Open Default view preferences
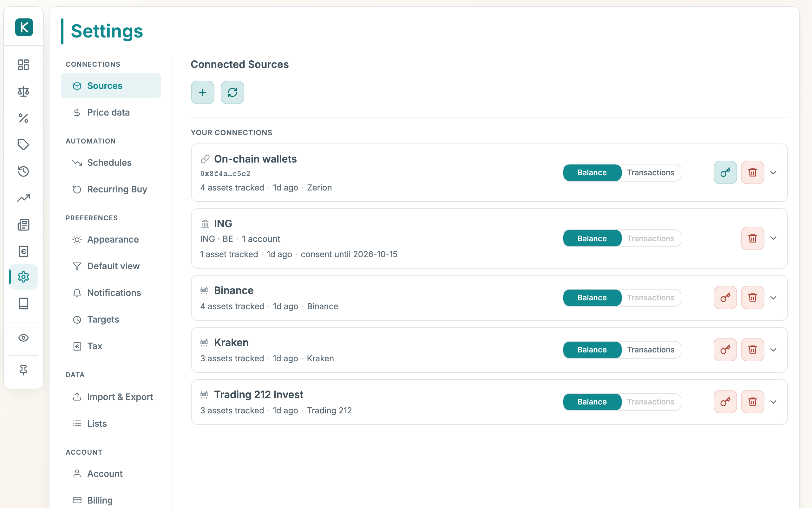This screenshot has height=508, width=812. [111, 266]
